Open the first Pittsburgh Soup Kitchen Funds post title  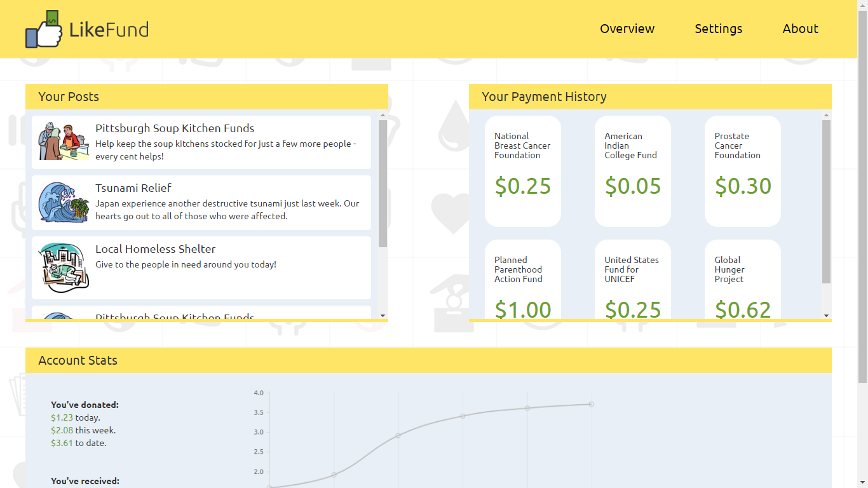coord(175,128)
